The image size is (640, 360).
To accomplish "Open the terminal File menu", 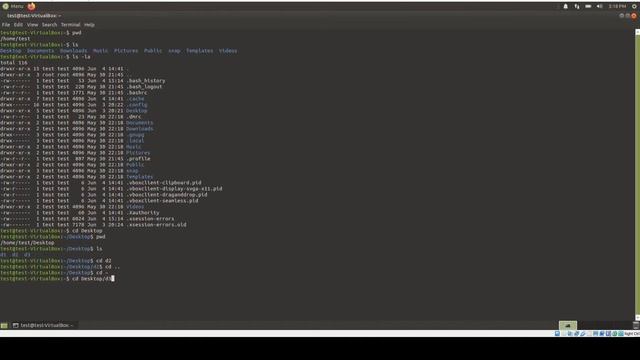I will point(6,24).
